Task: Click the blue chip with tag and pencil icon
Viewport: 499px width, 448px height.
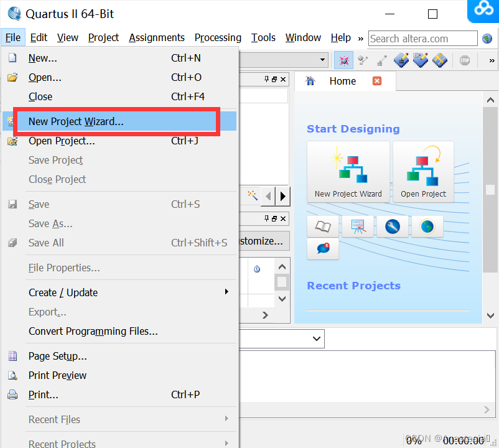Action: [x=421, y=60]
